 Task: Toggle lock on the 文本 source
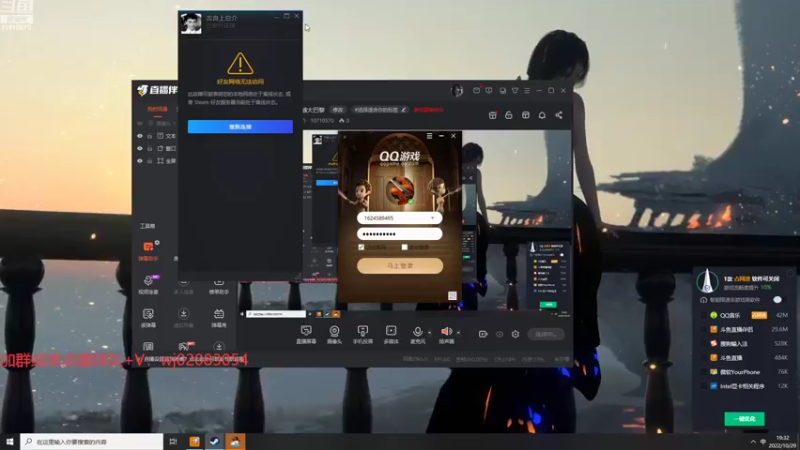point(150,136)
